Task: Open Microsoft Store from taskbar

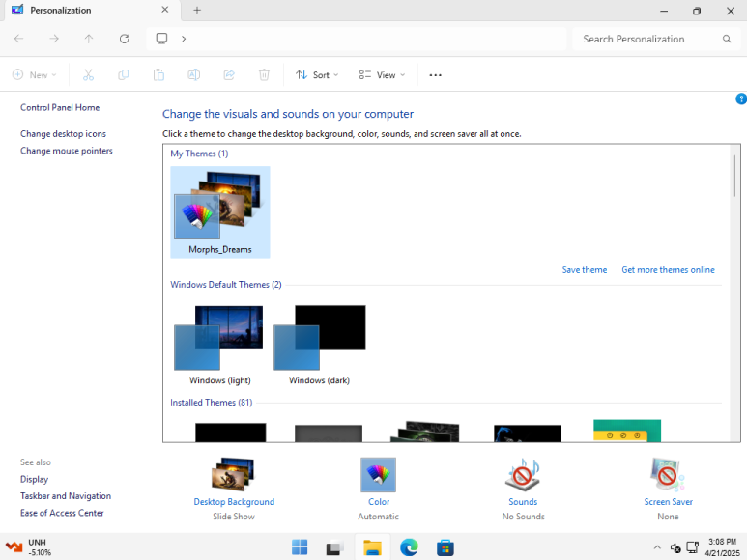Action: point(445,547)
